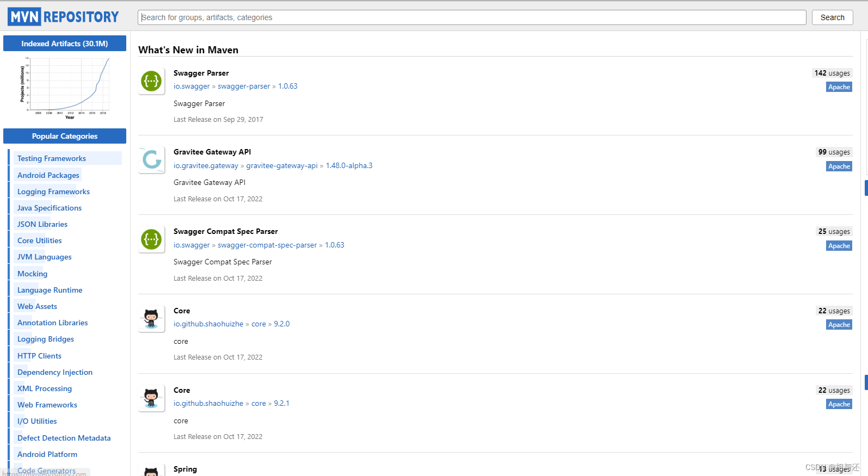The image size is (868, 476).
Task: Click the Search button
Action: coord(832,17)
